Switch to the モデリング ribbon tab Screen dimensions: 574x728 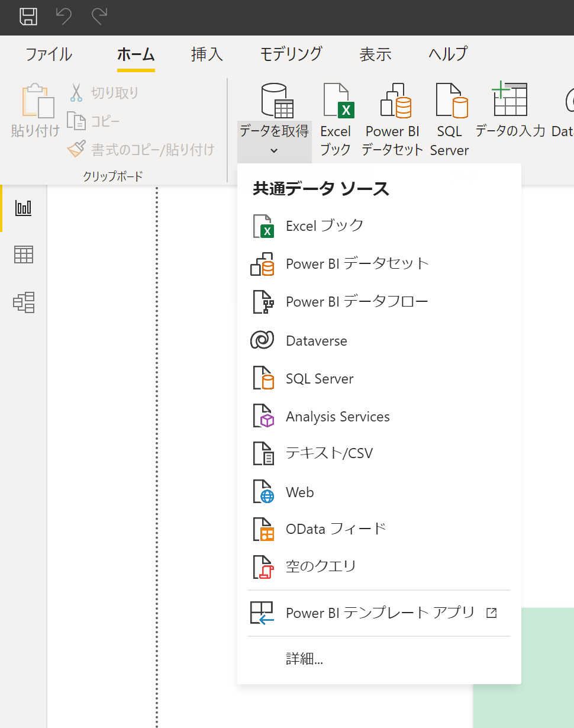click(x=291, y=54)
